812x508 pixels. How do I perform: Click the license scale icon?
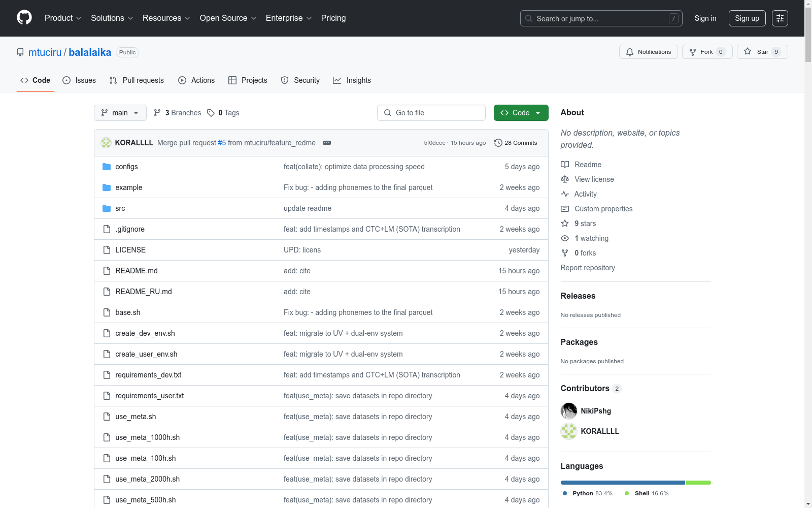pyautogui.click(x=565, y=179)
